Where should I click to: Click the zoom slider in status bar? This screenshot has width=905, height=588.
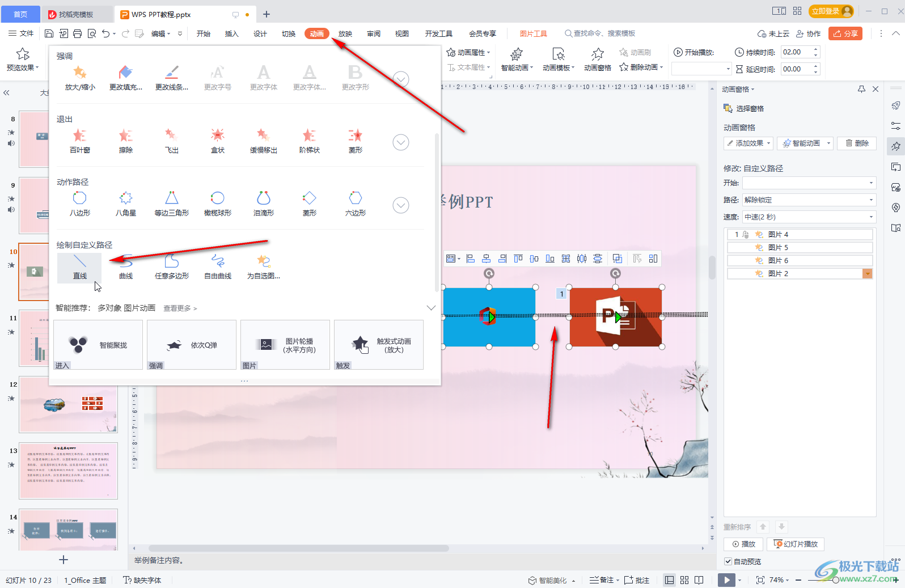pos(835,580)
